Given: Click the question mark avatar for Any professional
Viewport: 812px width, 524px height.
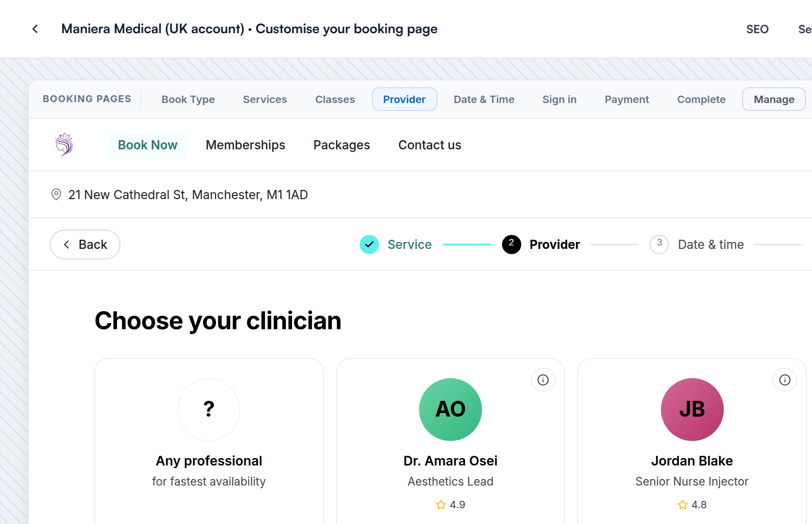Looking at the screenshot, I should 209,410.
